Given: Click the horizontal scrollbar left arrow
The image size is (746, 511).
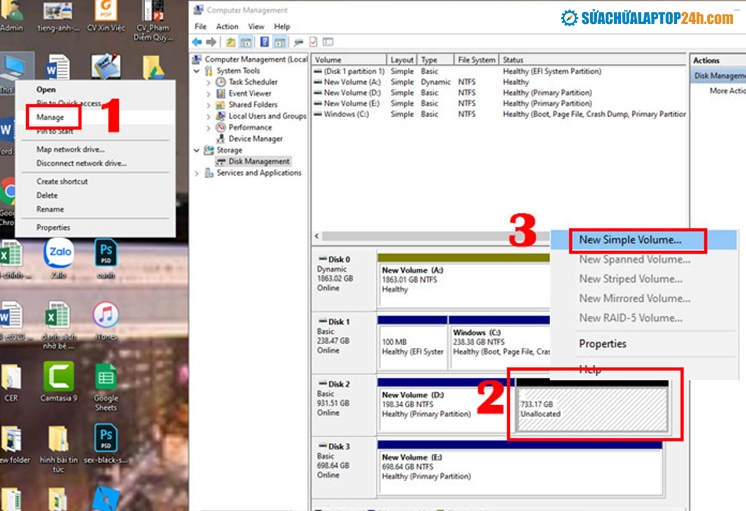Looking at the screenshot, I should pyautogui.click(x=317, y=236).
